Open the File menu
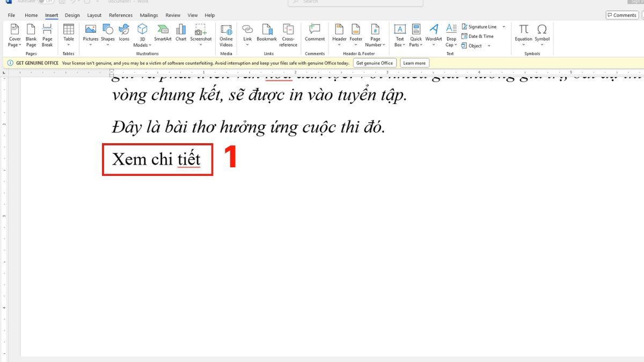 [11, 16]
